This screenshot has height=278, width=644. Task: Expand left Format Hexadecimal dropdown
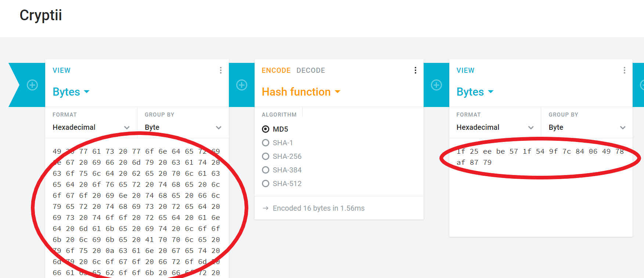pyautogui.click(x=91, y=127)
